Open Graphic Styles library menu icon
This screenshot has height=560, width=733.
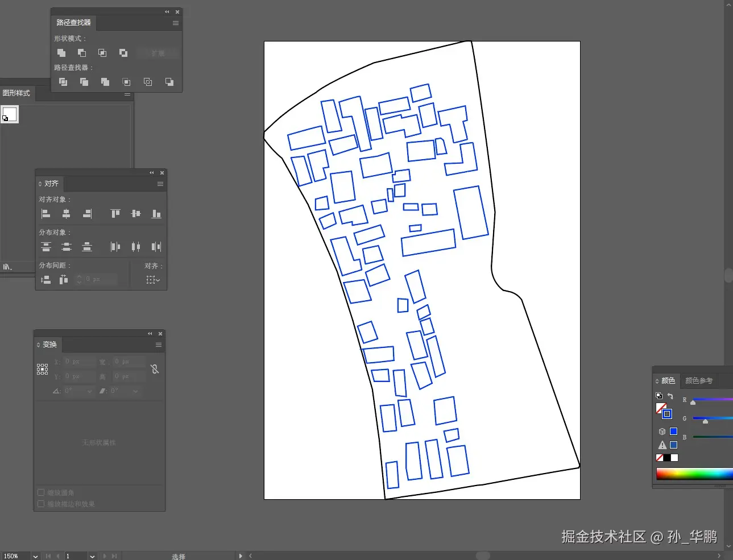(7, 267)
